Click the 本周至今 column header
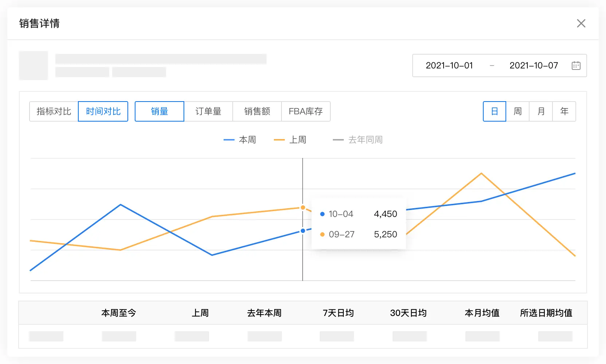606x364 pixels. click(x=119, y=313)
